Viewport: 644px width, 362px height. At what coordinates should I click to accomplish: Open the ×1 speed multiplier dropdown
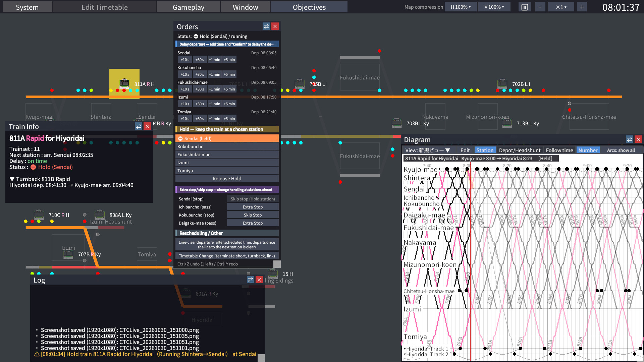click(x=561, y=7)
